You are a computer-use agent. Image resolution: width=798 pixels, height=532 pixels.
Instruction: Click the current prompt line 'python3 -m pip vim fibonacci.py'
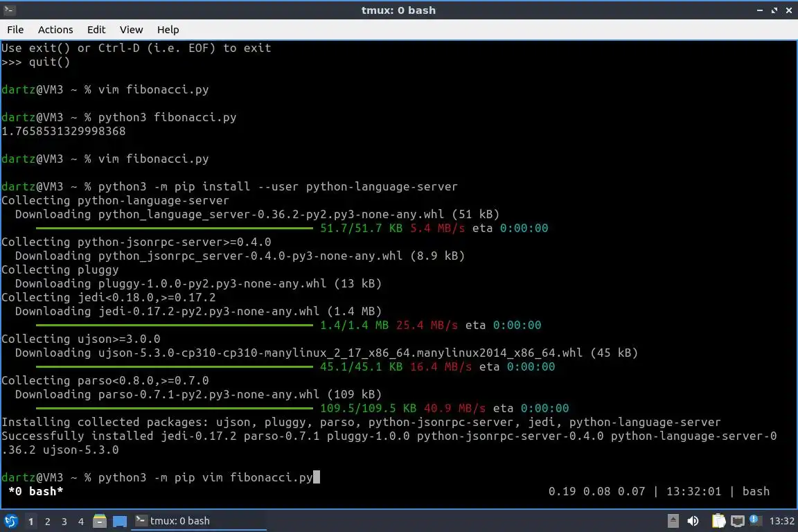(x=205, y=477)
